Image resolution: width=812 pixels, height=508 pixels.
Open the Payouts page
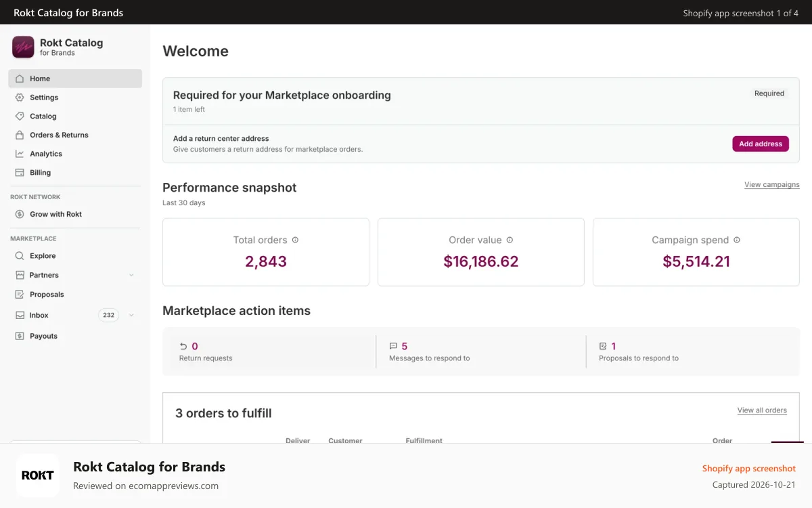[x=75, y=336]
